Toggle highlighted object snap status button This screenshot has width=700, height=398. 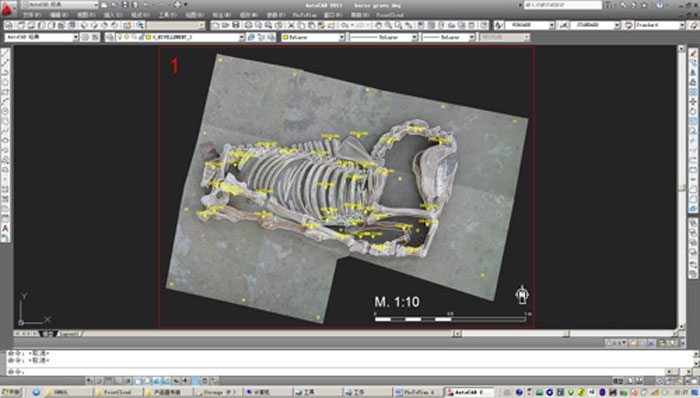(196, 381)
